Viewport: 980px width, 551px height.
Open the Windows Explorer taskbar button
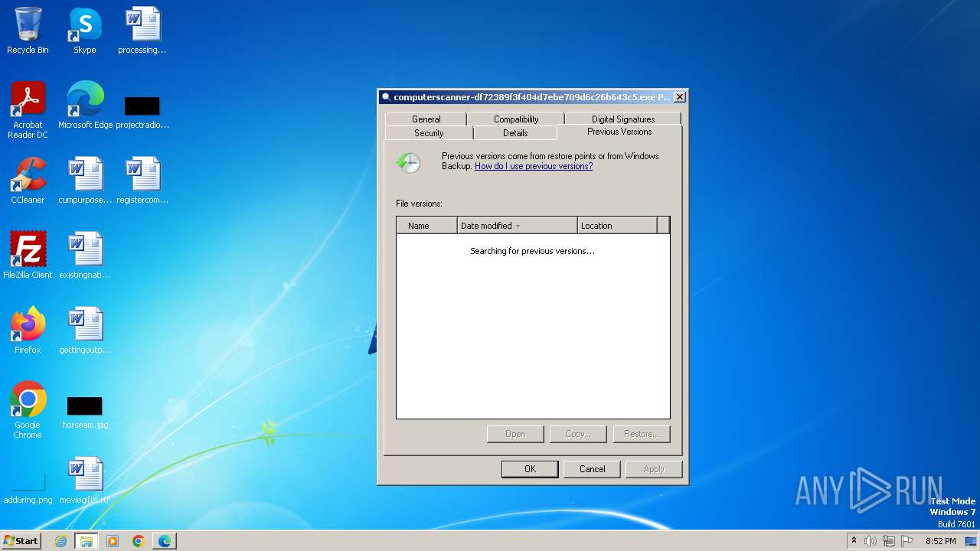[87, 541]
